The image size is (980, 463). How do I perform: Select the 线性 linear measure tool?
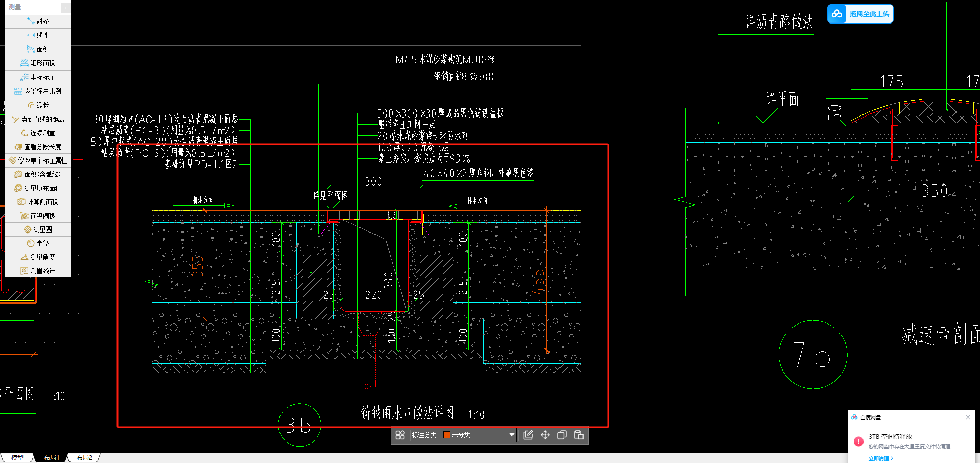point(38,35)
